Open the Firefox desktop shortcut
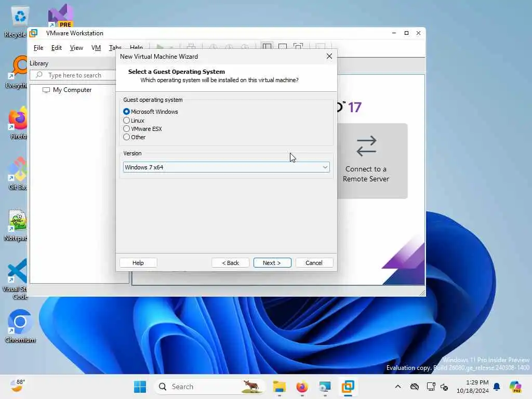 [16, 123]
